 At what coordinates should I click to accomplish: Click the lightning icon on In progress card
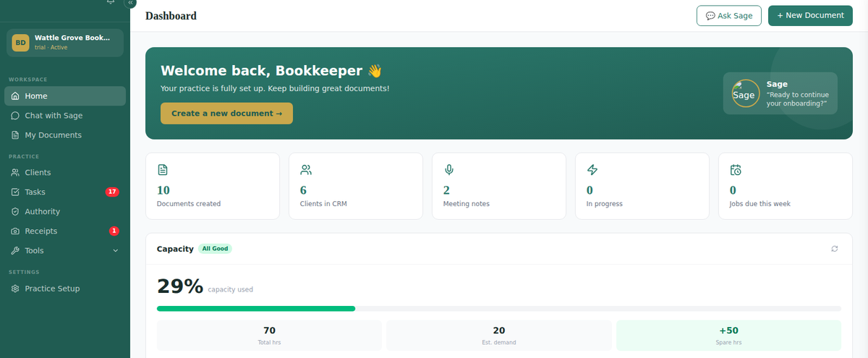[592, 170]
